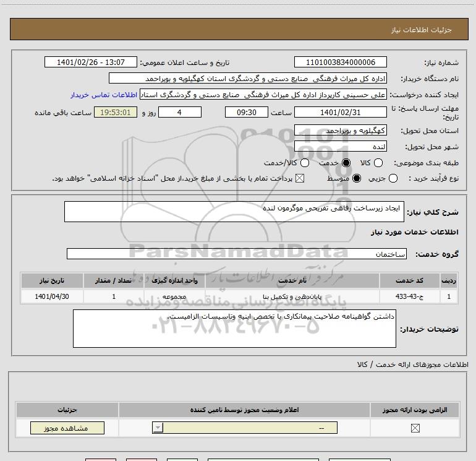476x461 pixels.
Task: Click the need number field 1101003834000006
Action: (340, 62)
